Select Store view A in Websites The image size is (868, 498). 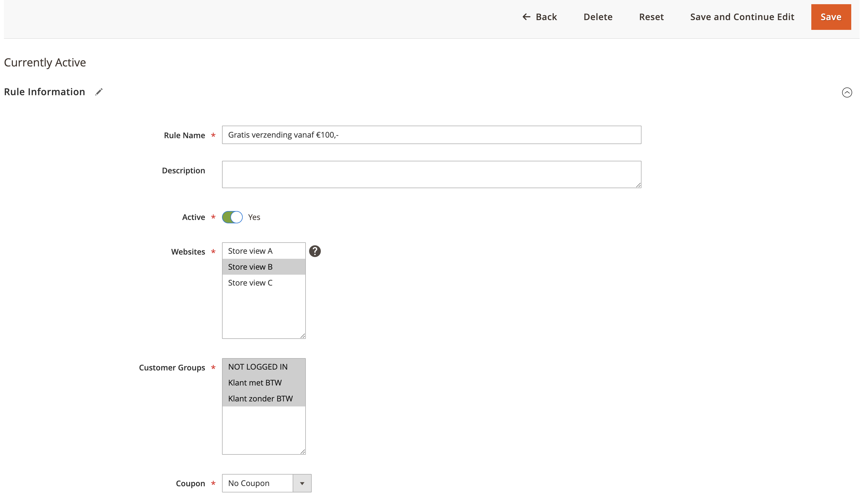(250, 251)
